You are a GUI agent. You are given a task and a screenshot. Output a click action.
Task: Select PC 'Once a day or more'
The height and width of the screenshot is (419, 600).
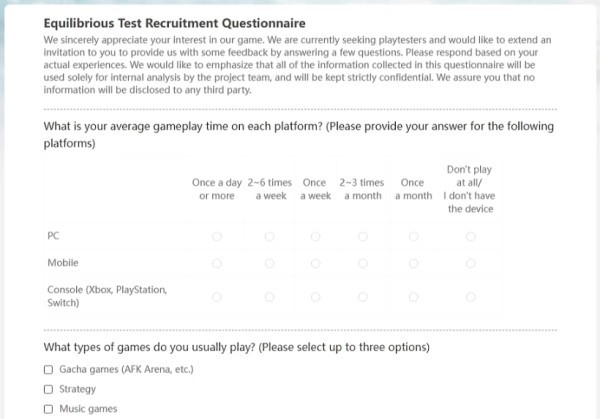(217, 237)
